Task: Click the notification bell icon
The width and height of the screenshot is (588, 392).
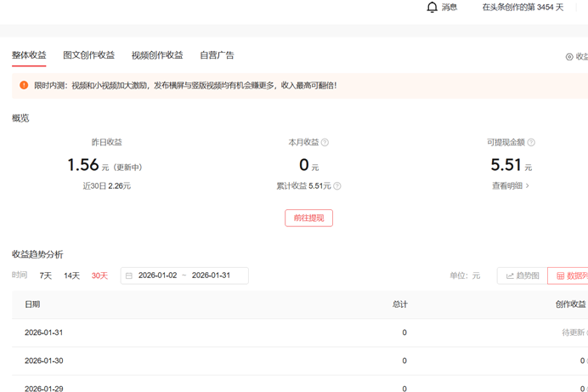Action: coord(432,7)
